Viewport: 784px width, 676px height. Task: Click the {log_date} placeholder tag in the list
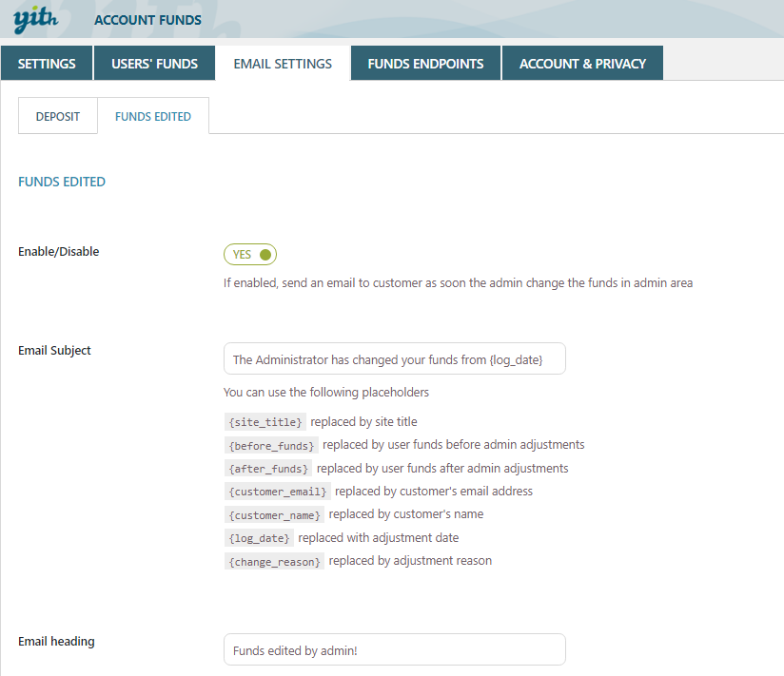pyautogui.click(x=259, y=538)
